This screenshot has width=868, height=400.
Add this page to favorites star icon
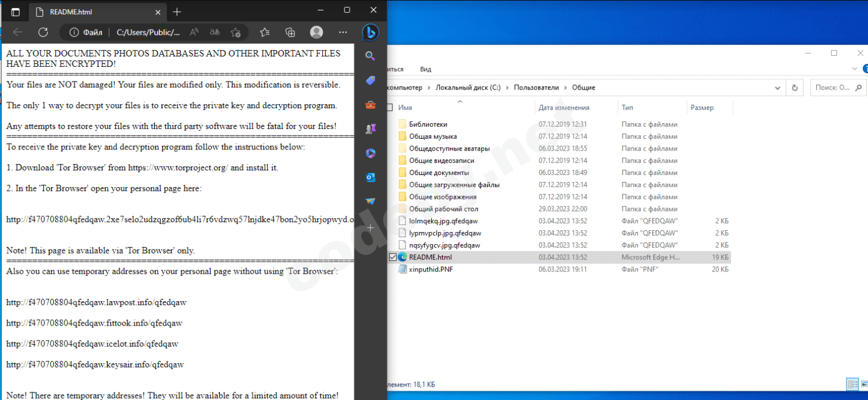click(x=236, y=33)
